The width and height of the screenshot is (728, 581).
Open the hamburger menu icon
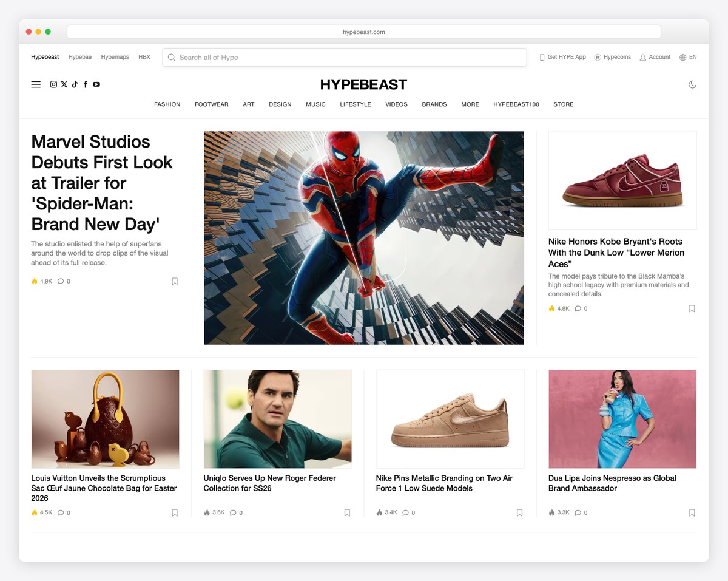(36, 84)
